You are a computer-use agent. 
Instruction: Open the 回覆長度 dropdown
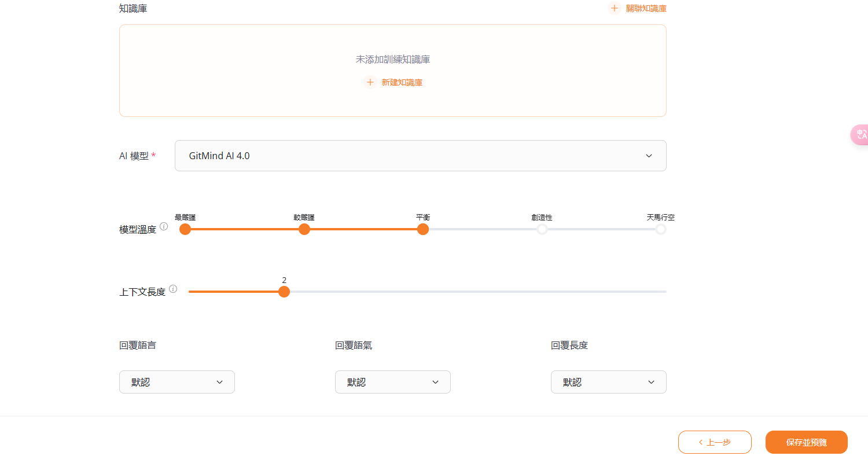pyautogui.click(x=609, y=382)
